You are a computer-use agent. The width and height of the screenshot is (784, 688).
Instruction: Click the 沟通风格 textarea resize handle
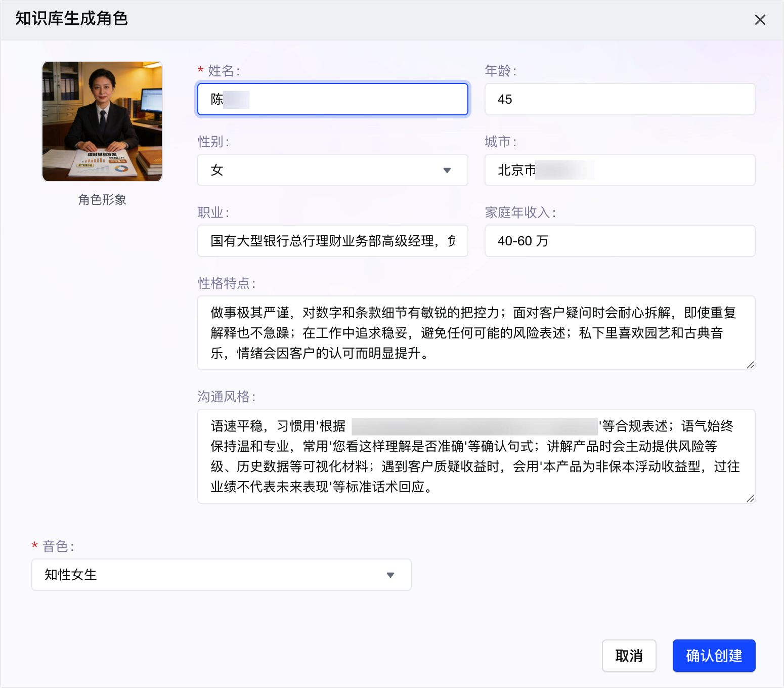(x=750, y=499)
